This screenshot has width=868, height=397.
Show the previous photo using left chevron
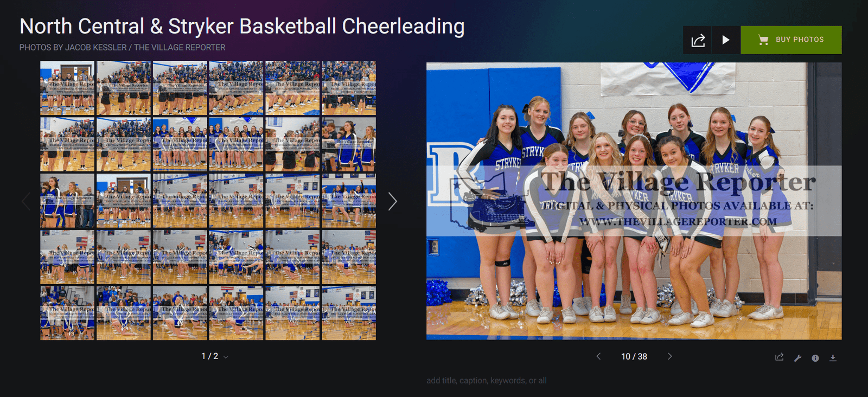coord(598,356)
